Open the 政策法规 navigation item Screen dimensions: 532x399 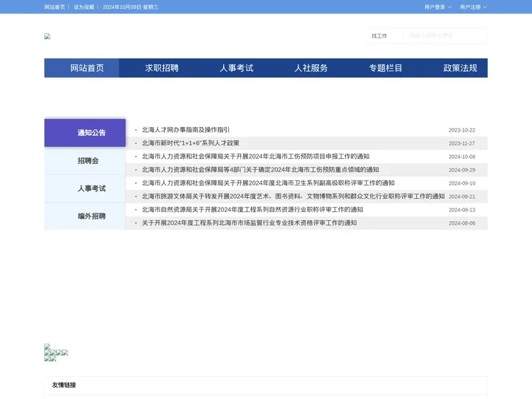point(460,68)
